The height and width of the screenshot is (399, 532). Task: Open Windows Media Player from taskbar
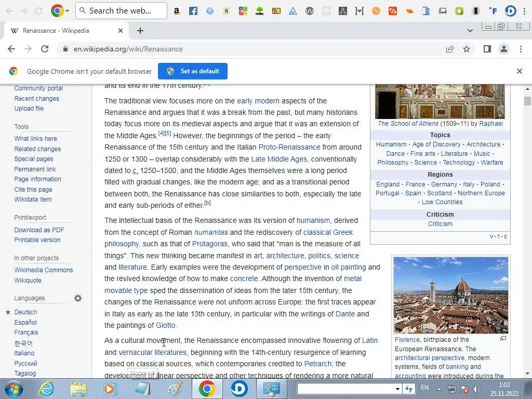(x=110, y=389)
